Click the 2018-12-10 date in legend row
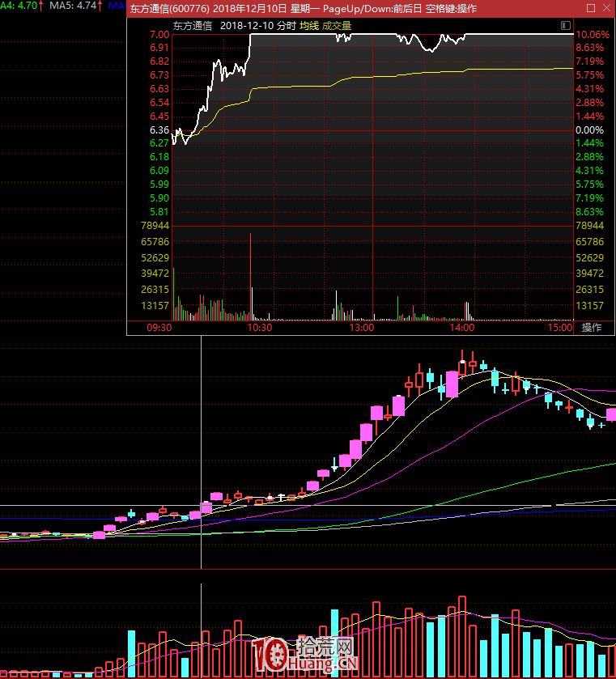Image resolution: width=616 pixels, height=679 pixels. pyautogui.click(x=246, y=26)
